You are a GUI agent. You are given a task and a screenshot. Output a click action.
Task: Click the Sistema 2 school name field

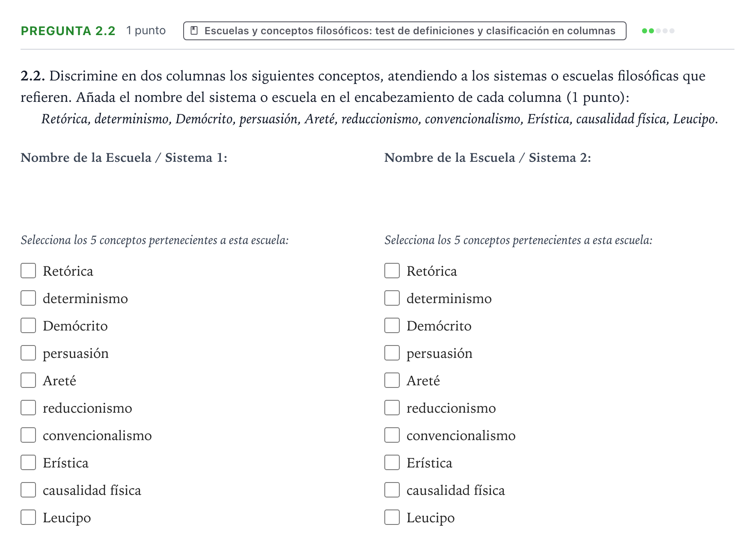coord(553,194)
